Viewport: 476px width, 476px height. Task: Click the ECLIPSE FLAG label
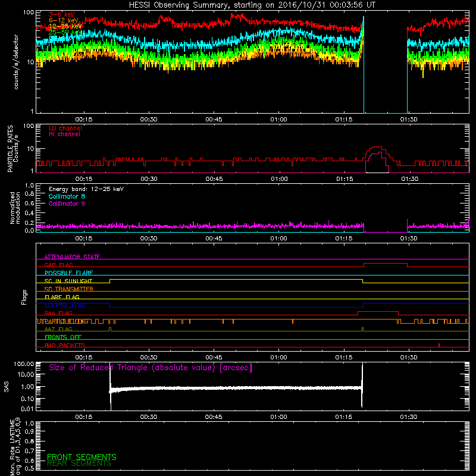click(65, 305)
